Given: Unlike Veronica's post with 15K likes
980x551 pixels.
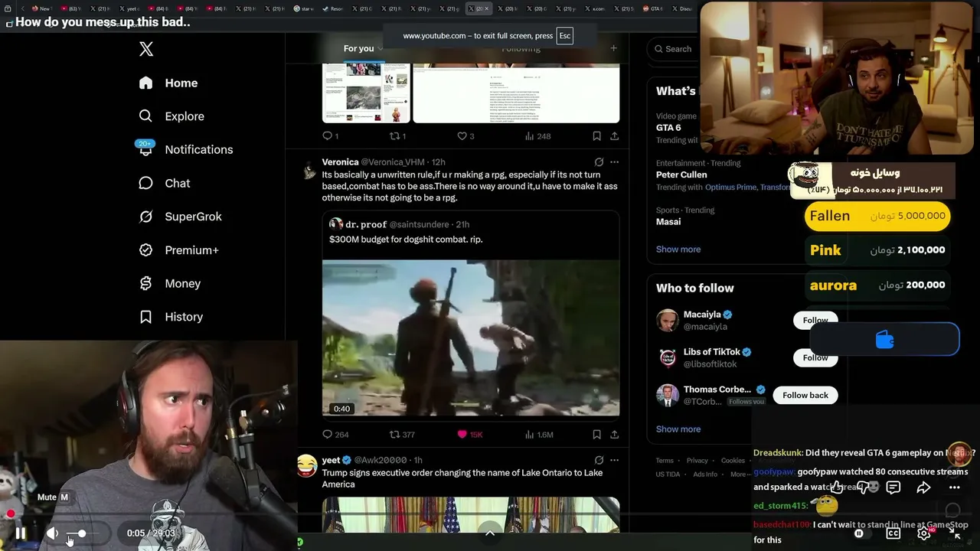Looking at the screenshot, I should tap(469, 435).
